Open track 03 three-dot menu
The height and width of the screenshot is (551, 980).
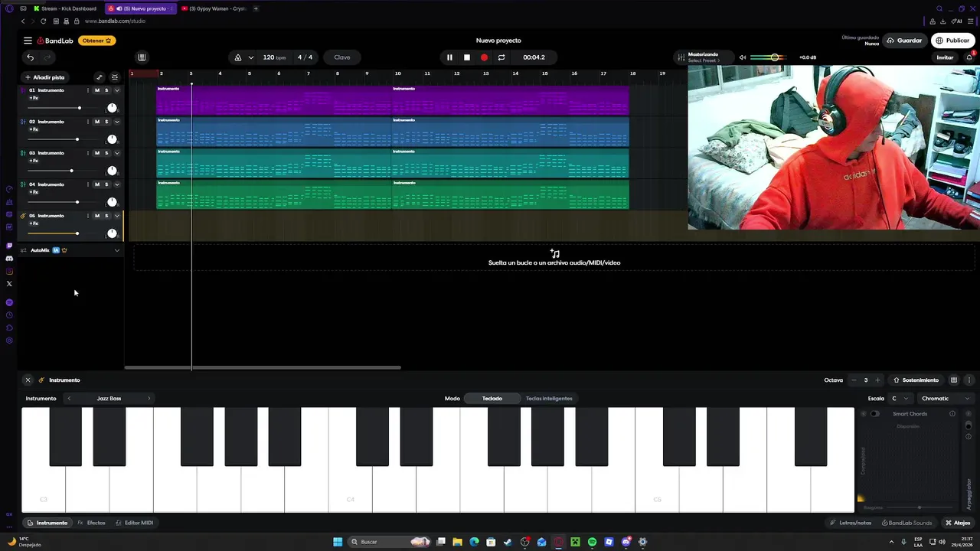coord(87,153)
